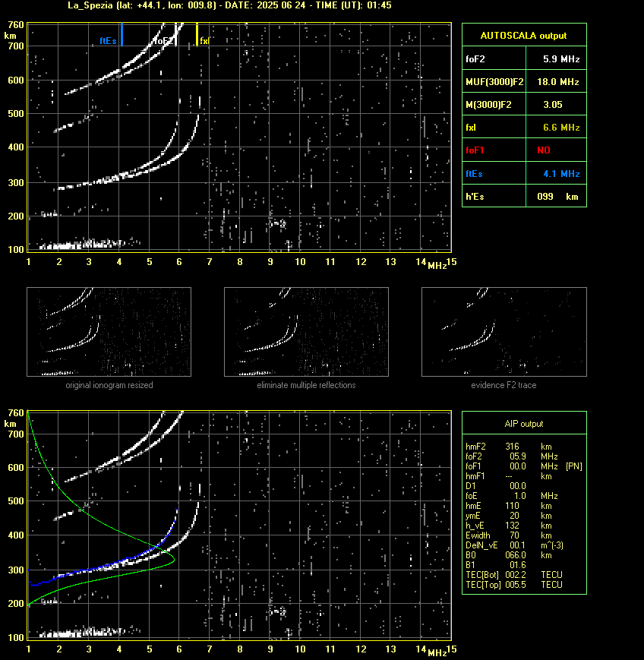Click the 'original ionogram resized' thumbnail
The width and height of the screenshot is (644, 660).
(109, 332)
